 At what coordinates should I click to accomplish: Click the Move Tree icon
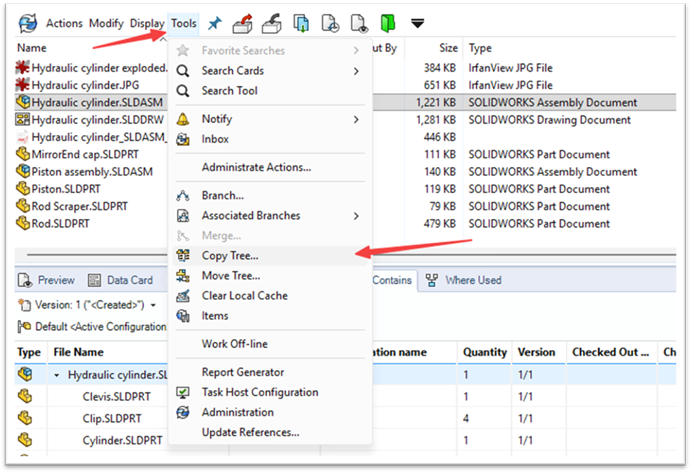(x=183, y=276)
